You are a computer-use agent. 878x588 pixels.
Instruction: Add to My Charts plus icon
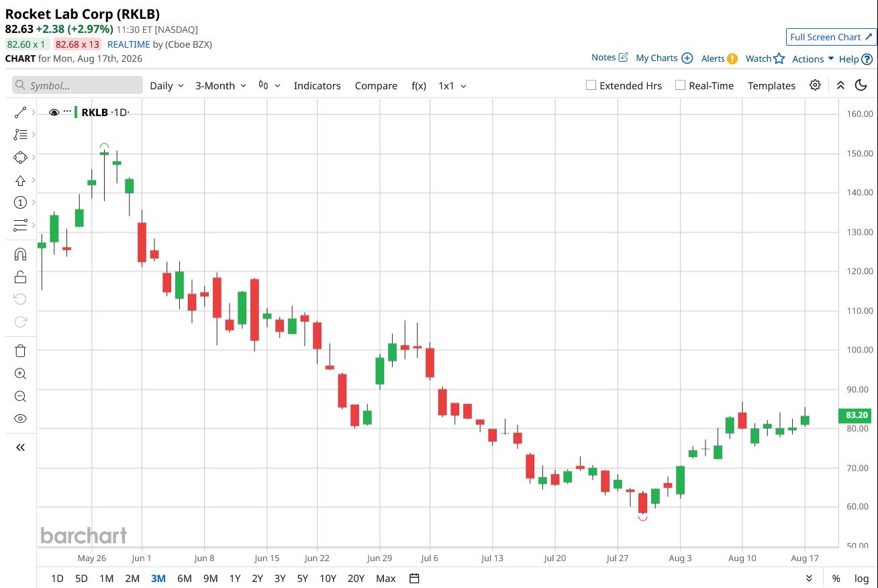[x=687, y=58]
